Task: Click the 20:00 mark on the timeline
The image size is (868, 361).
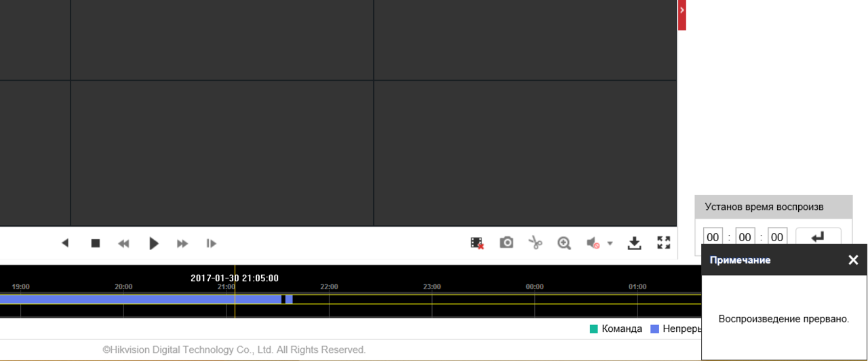Action: click(123, 286)
